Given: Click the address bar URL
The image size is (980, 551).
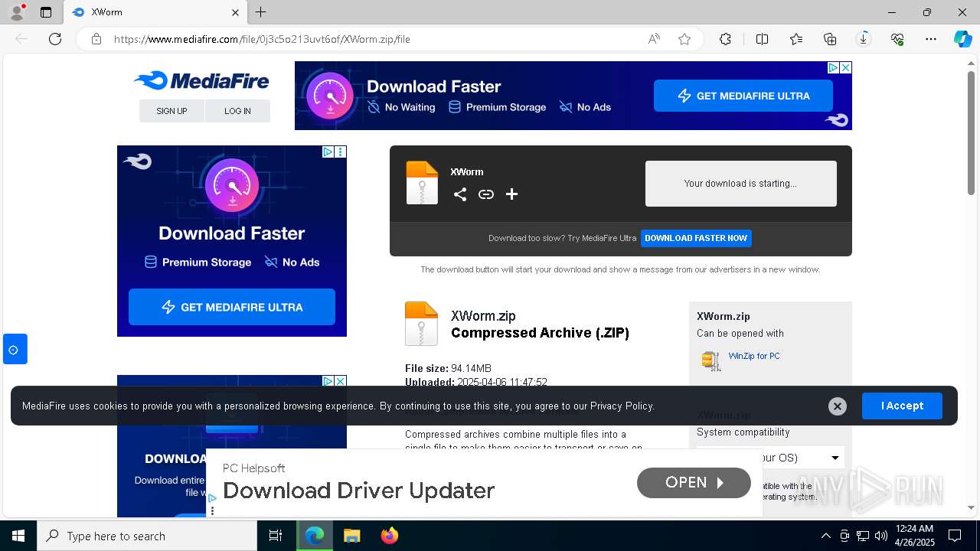Looking at the screenshot, I should (x=262, y=39).
